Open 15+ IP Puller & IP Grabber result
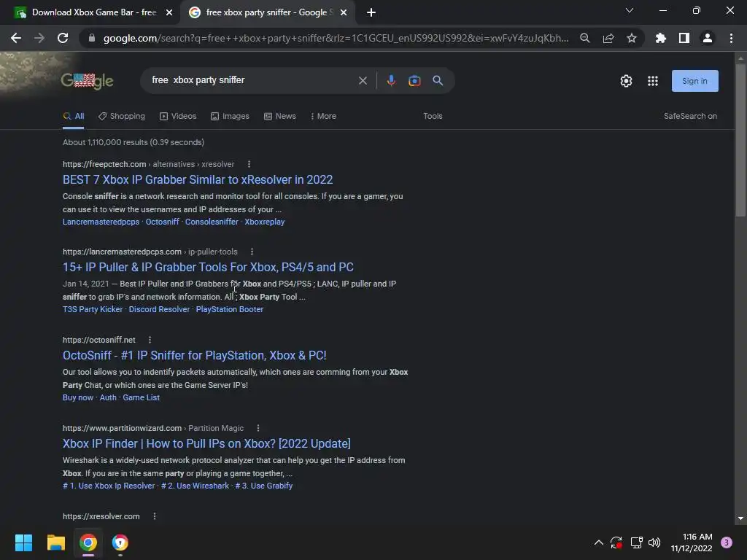 (x=208, y=267)
